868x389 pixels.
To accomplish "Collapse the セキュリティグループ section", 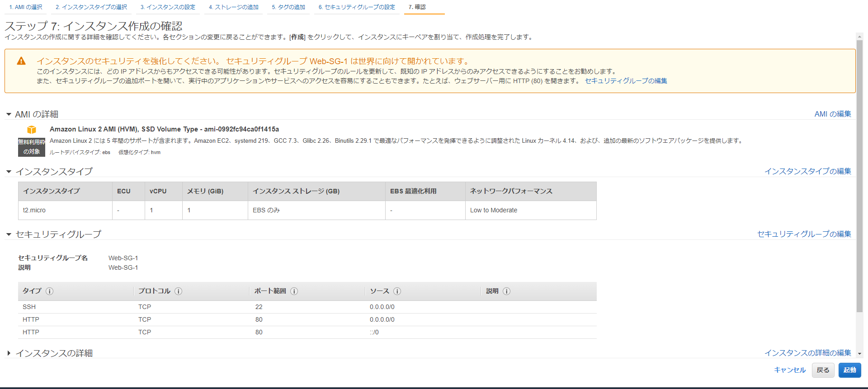I will pos(9,234).
